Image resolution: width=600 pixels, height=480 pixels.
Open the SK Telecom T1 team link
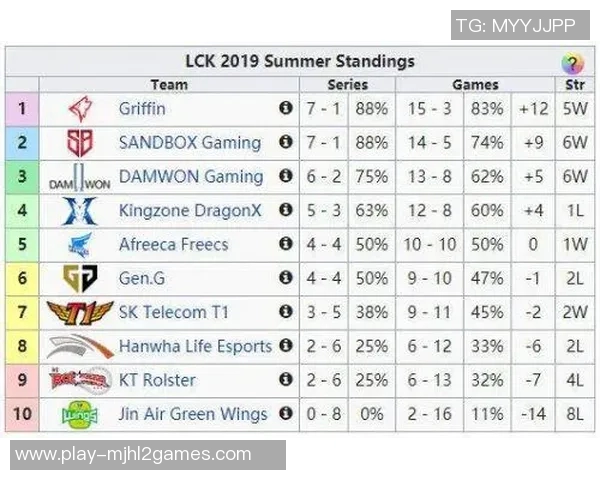click(173, 313)
